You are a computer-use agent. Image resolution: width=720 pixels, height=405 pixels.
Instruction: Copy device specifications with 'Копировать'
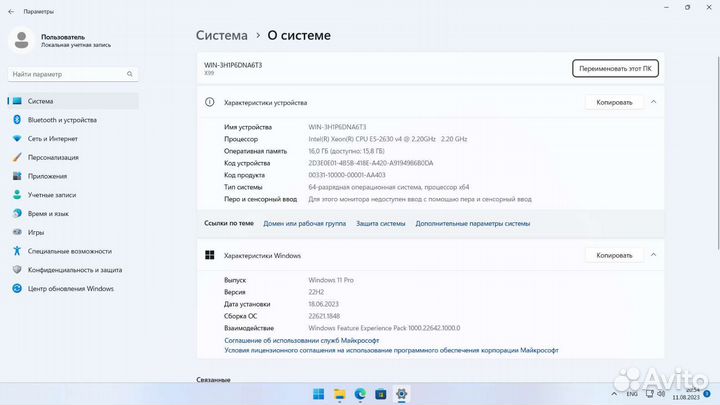click(x=614, y=102)
